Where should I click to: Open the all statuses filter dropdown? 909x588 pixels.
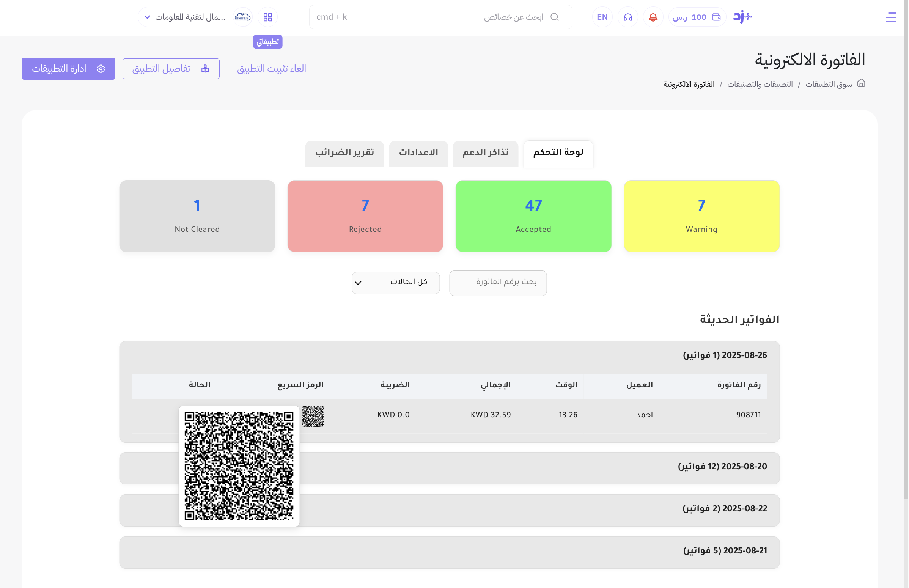396,283
